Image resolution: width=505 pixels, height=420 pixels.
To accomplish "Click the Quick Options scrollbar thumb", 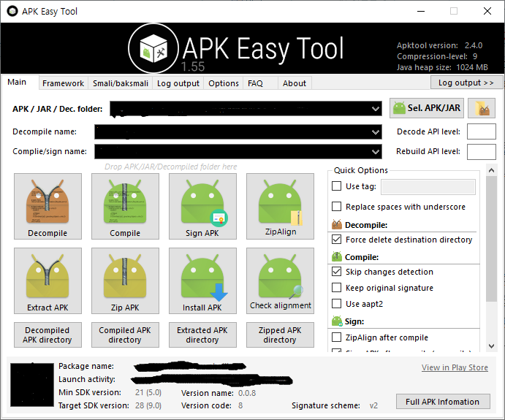I will [491, 239].
